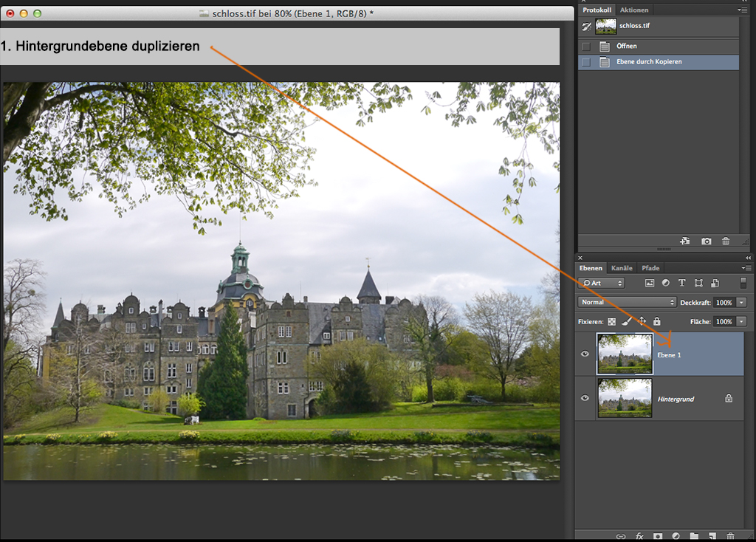Click the lock transparent pixels icon
The image size is (756, 542).
(x=611, y=322)
